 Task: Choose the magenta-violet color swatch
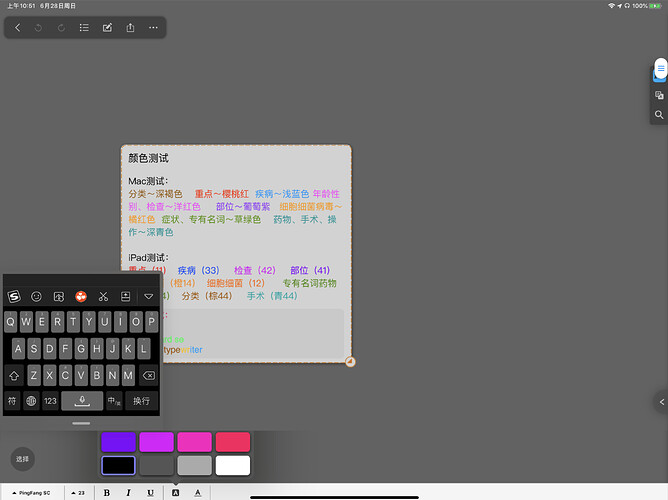[156, 442]
